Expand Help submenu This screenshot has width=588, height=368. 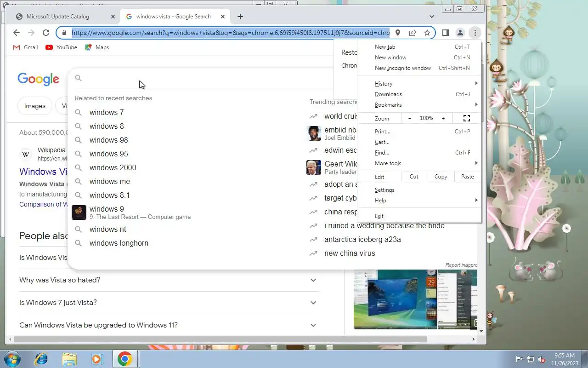point(419,201)
